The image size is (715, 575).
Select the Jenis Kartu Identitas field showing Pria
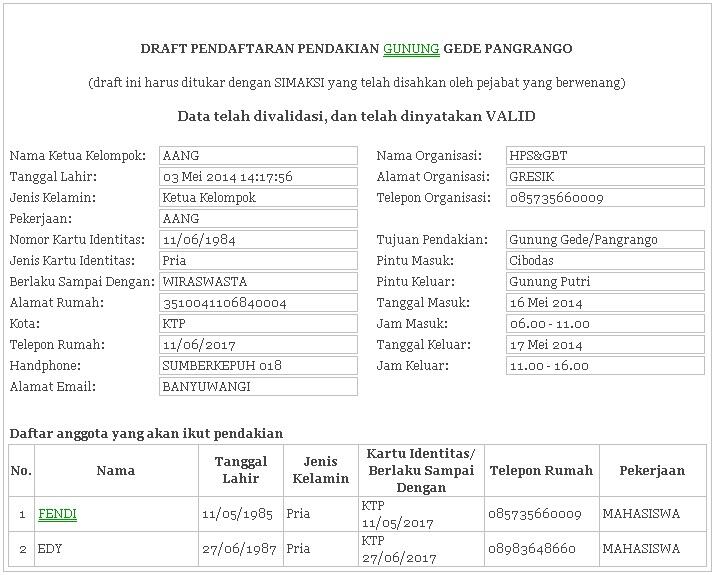[258, 260]
